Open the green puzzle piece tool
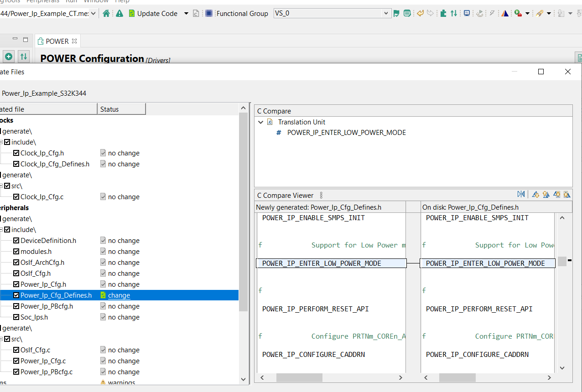Screen dimensions: 582x392 pyautogui.click(x=443, y=13)
